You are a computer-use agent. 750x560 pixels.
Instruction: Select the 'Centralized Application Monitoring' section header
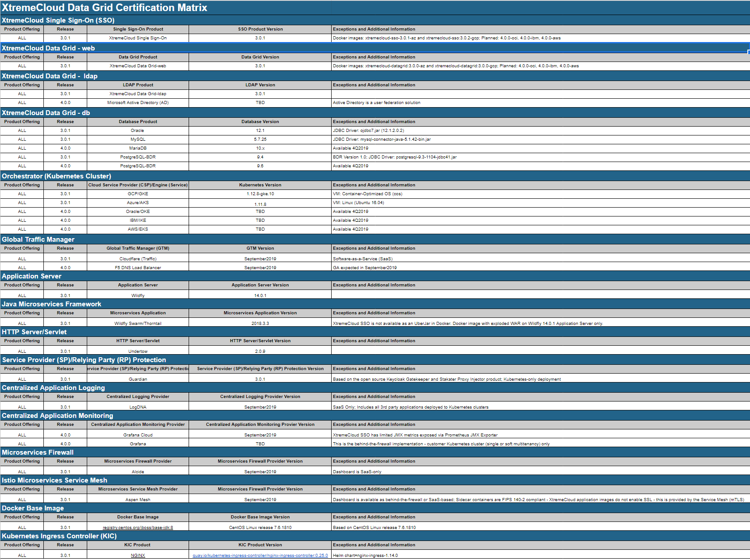pos(57,416)
